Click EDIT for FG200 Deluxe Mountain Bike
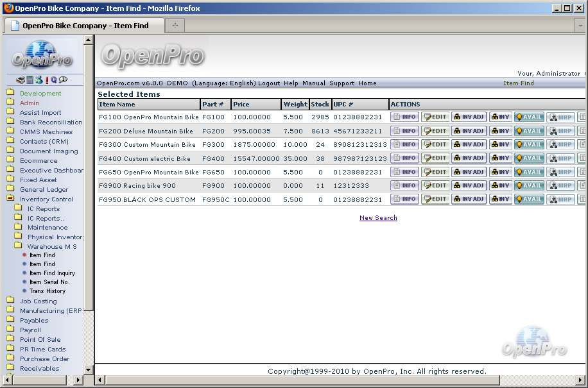Viewport: 588px width, 388px height. tap(435, 131)
